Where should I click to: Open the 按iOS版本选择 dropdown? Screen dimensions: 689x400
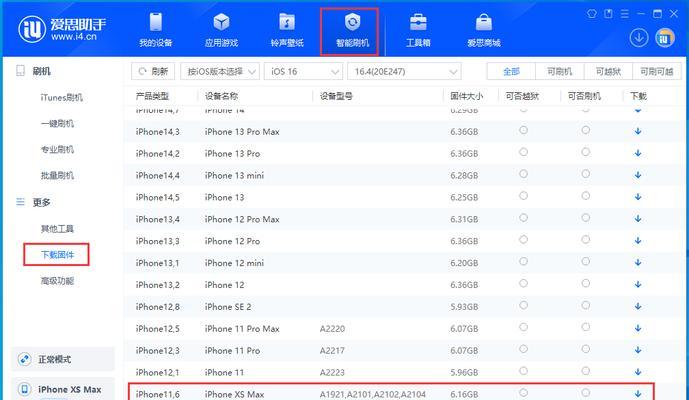click(x=220, y=71)
